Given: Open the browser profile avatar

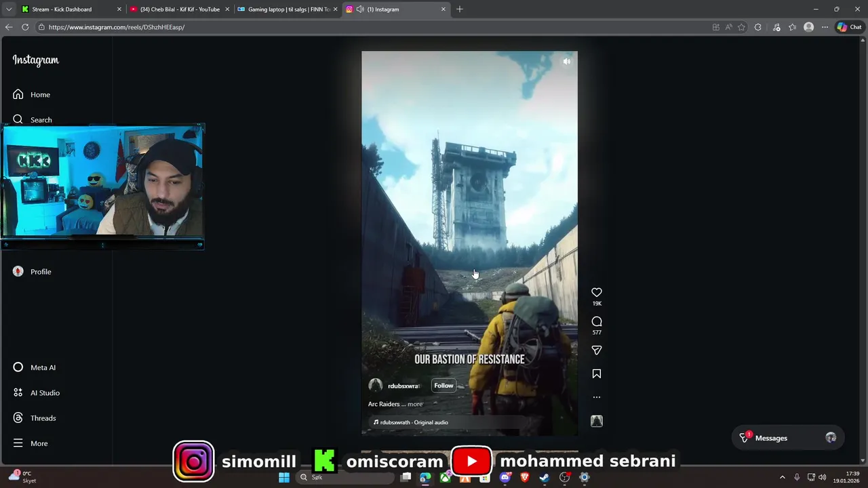Looking at the screenshot, I should (808, 27).
